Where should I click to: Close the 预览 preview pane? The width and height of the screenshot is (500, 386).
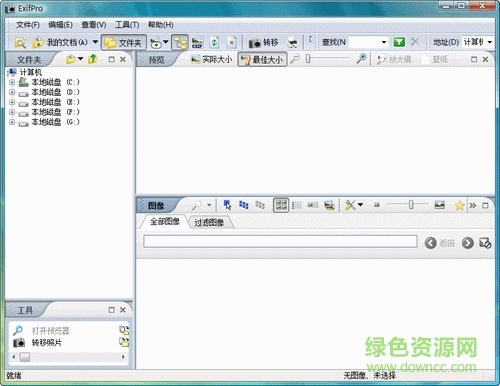[485, 59]
